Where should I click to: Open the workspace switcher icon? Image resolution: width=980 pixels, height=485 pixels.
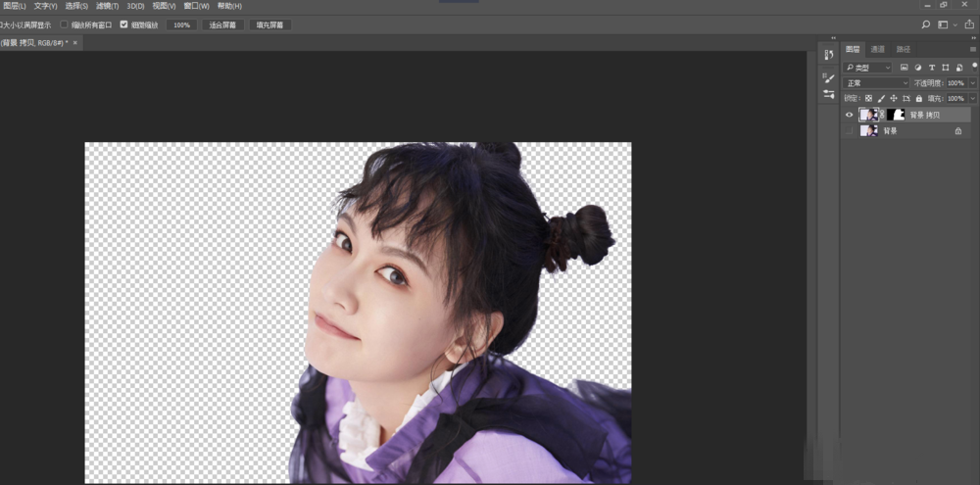point(943,25)
